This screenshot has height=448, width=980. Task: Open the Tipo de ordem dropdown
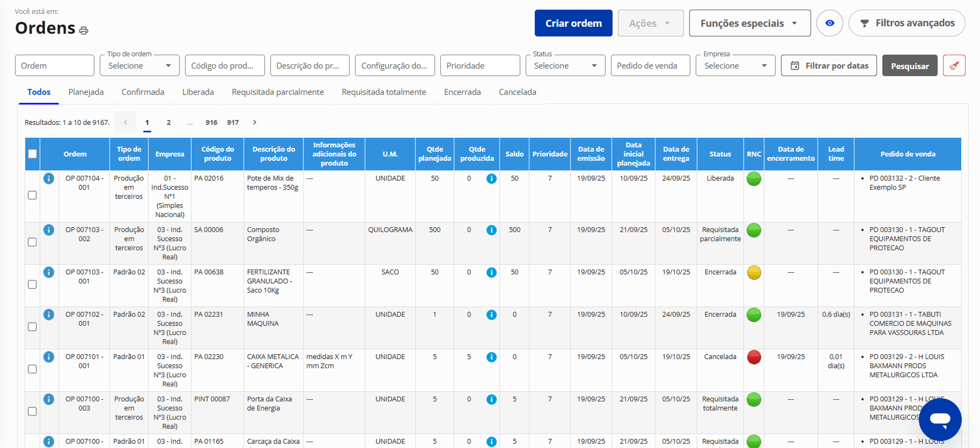(139, 65)
